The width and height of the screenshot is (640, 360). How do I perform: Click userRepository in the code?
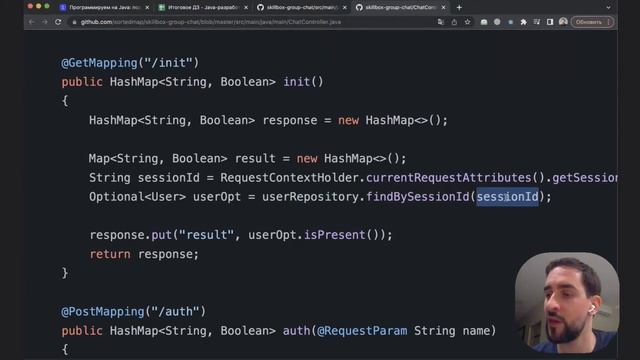(x=310, y=197)
